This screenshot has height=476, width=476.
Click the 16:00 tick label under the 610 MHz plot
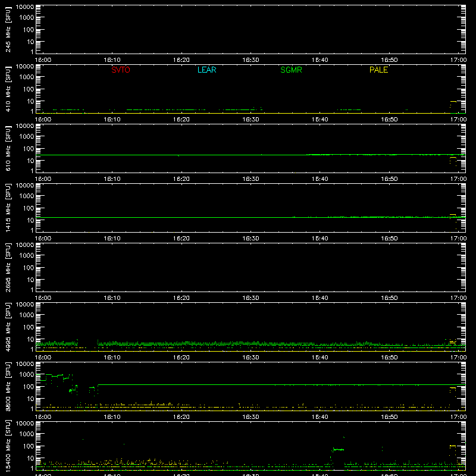point(43,179)
